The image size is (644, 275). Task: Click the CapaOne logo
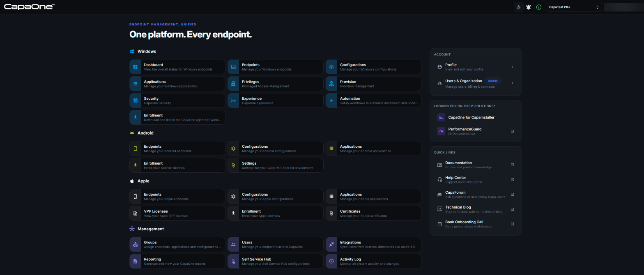point(30,7)
